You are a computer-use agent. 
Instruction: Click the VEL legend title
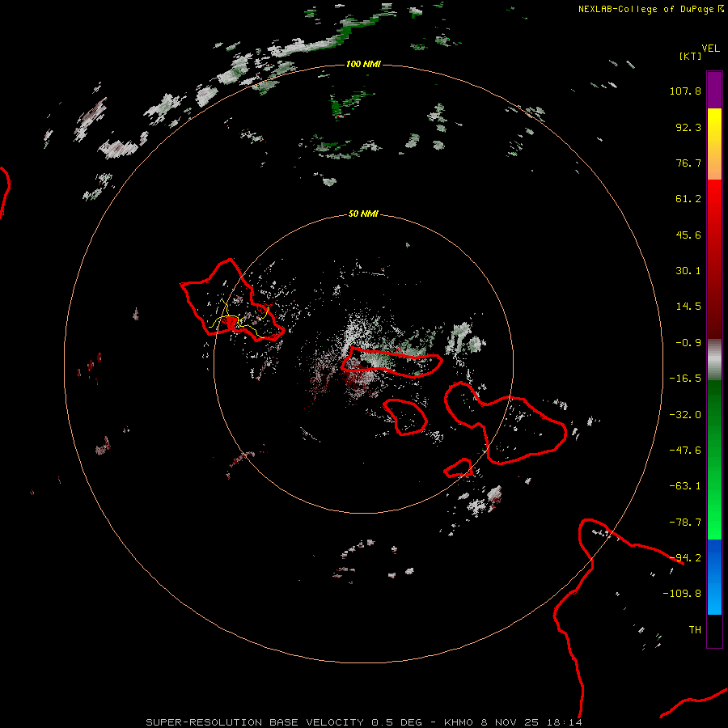710,49
